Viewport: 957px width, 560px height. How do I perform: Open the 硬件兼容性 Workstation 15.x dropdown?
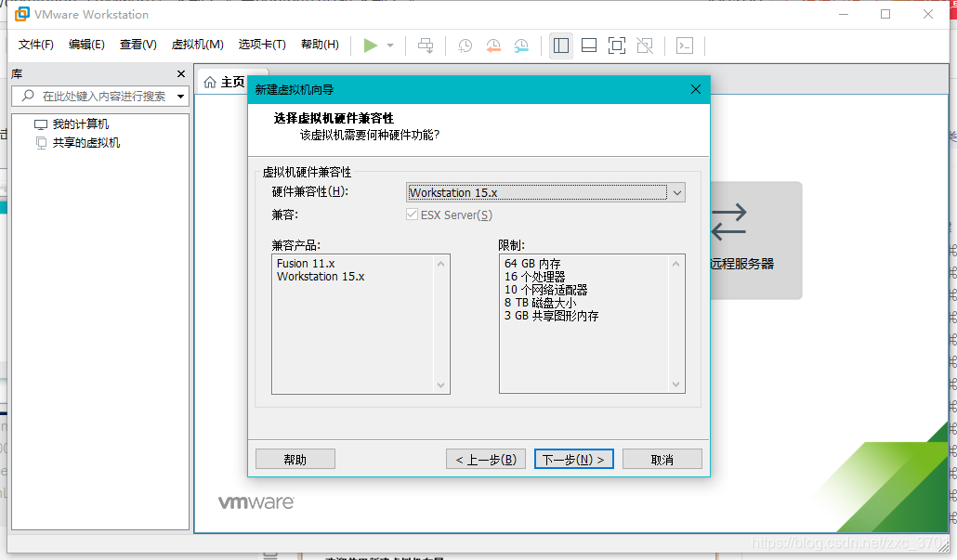point(545,193)
